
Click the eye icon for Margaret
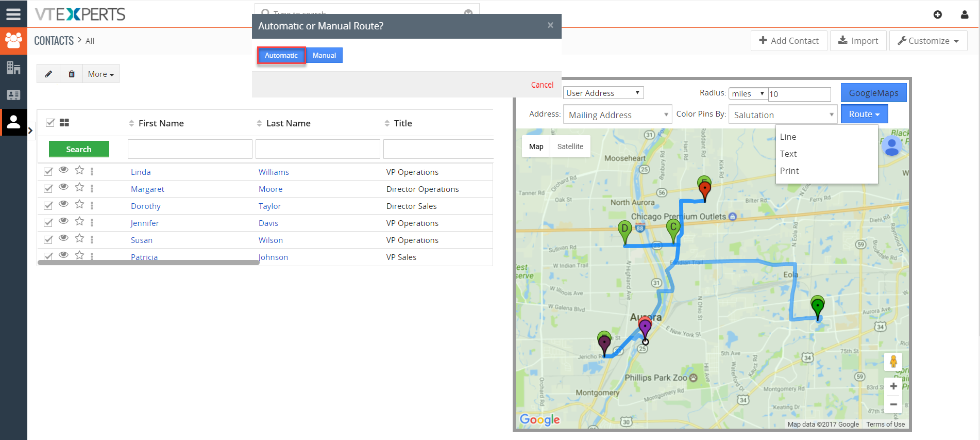pos(63,187)
